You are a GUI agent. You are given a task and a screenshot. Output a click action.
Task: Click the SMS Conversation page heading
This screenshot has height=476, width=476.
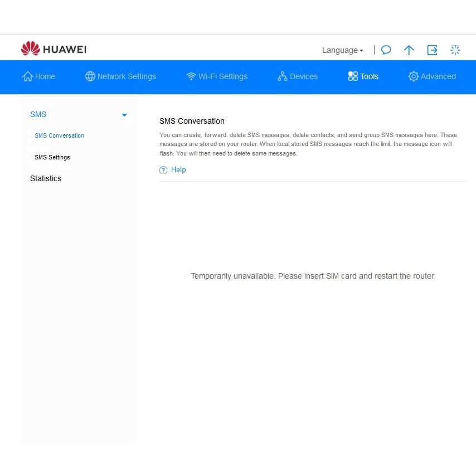[192, 121]
